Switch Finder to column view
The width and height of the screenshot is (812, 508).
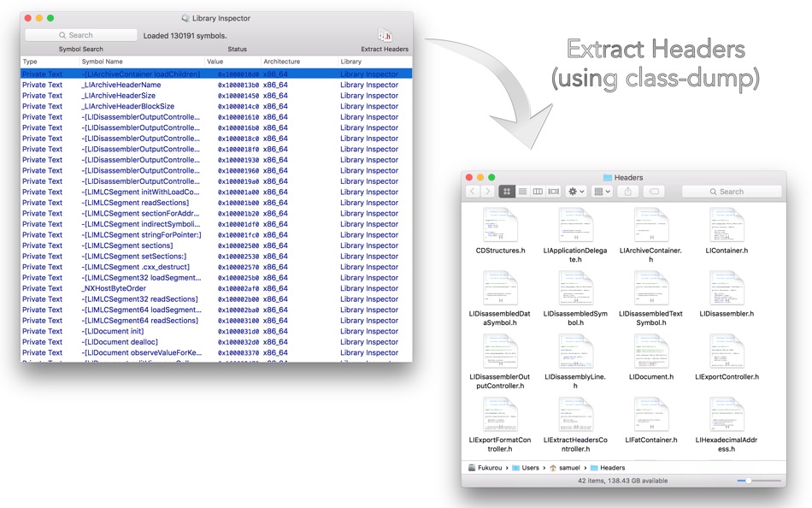pyautogui.click(x=538, y=192)
